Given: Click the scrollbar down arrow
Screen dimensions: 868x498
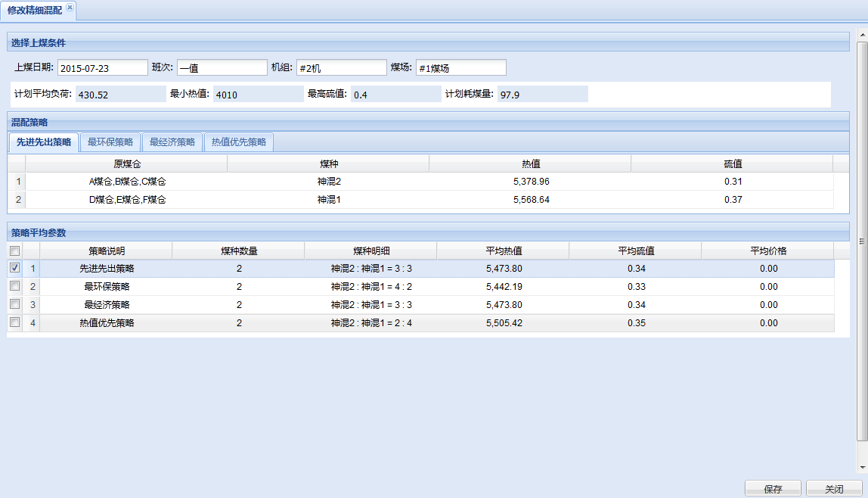Looking at the screenshot, I should [x=862, y=468].
